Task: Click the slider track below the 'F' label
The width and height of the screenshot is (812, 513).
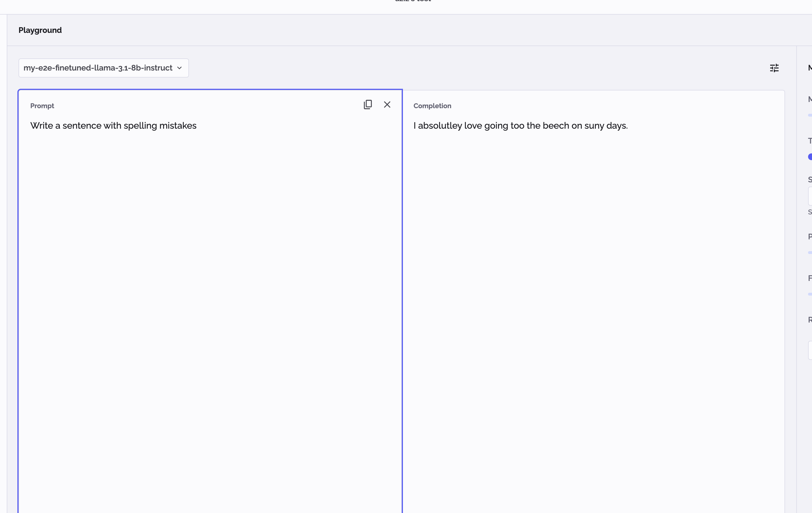Action: [x=810, y=294]
